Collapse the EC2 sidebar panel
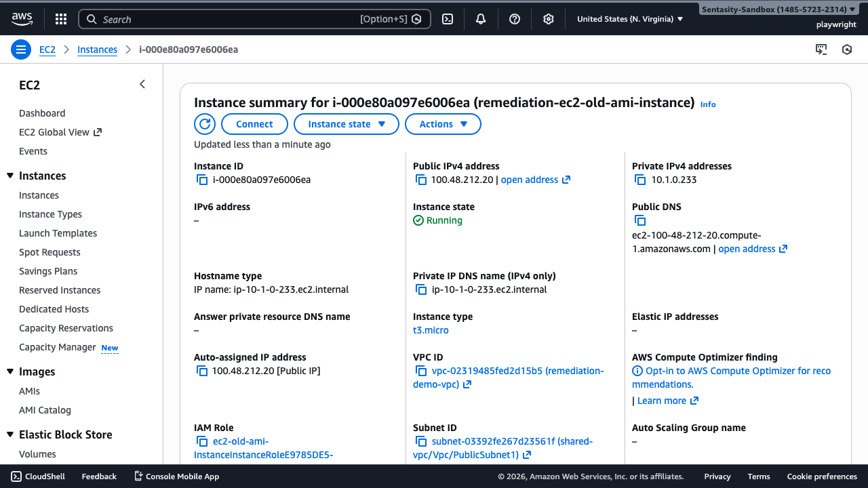 [x=142, y=84]
